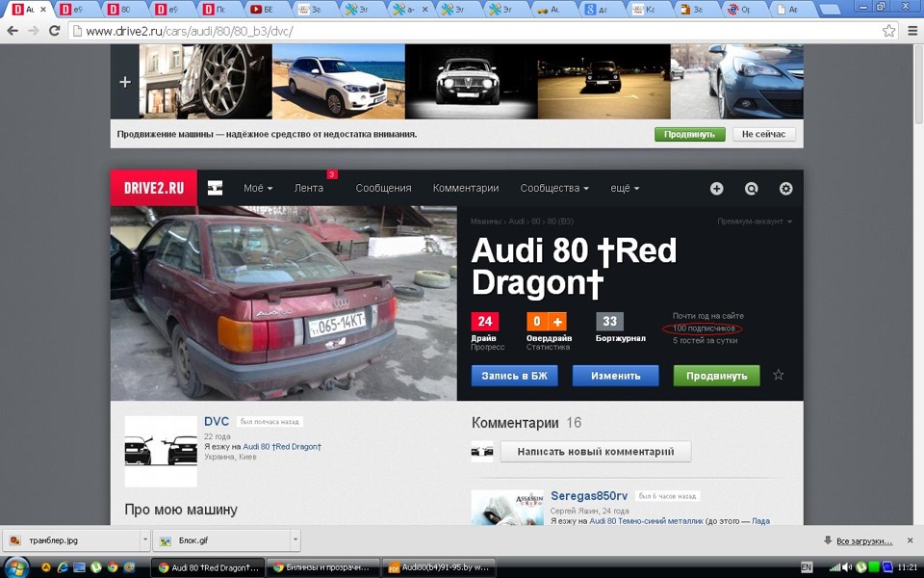Click the alloy wheel promo photo
This screenshot has height=578, width=924.
[206, 82]
